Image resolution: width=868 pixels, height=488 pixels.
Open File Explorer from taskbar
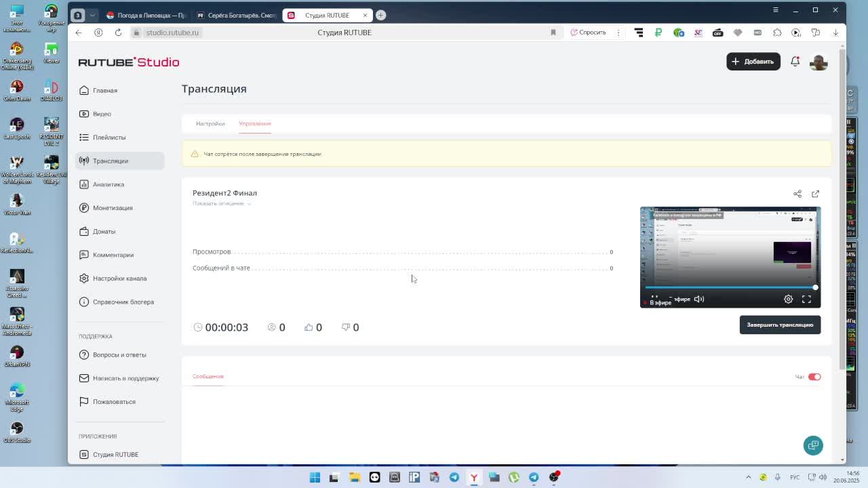tap(354, 477)
